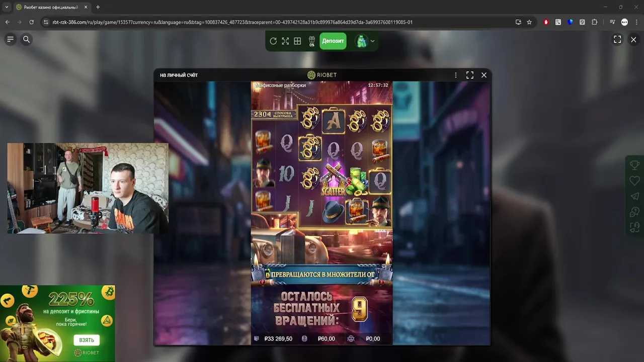Enter fullscreen via top-right page icon
This screenshot has width=644, height=362.
tap(617, 39)
